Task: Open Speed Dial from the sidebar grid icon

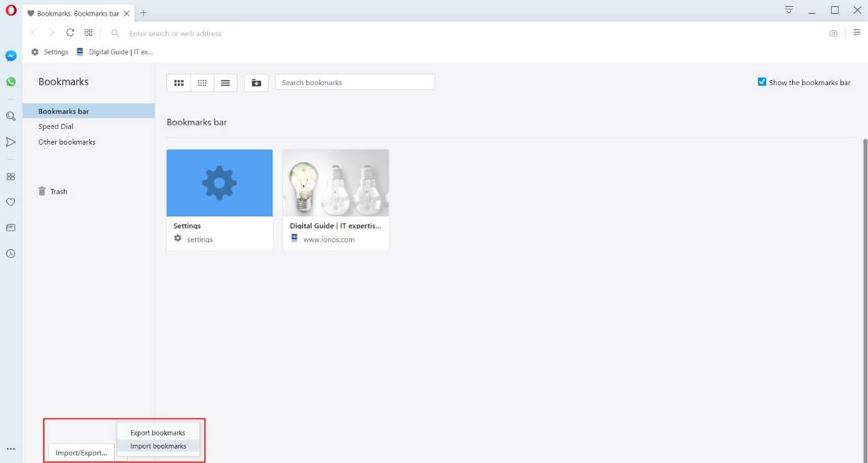Action: point(11,176)
